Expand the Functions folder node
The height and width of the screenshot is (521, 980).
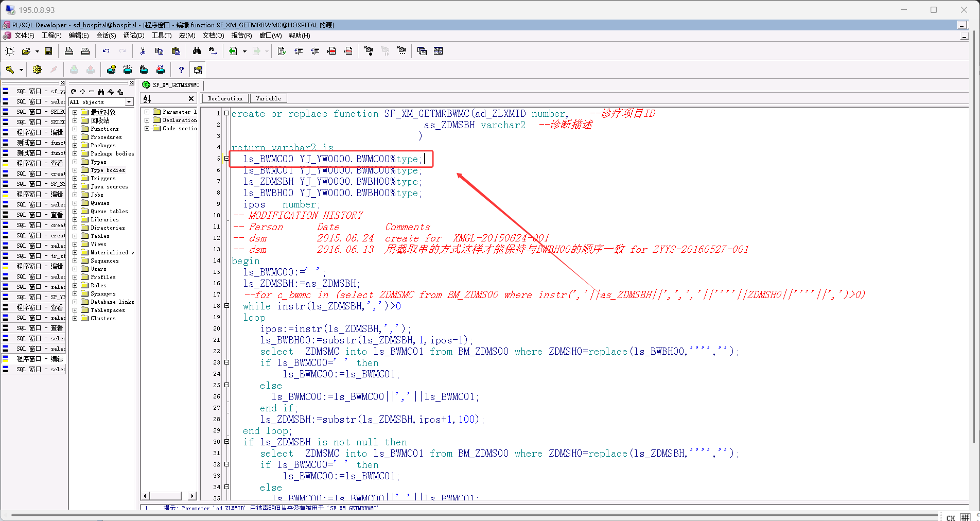click(x=75, y=129)
